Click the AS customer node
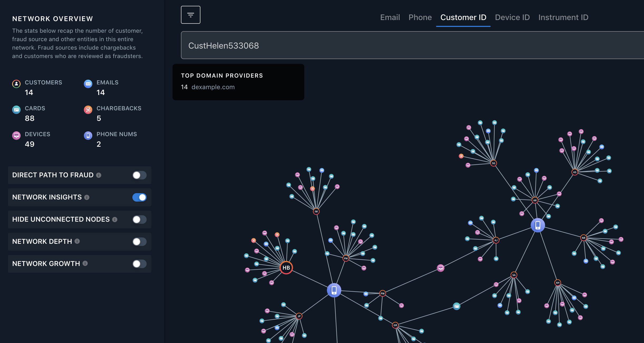Screen dimensions: 644x343 [x=575, y=172]
